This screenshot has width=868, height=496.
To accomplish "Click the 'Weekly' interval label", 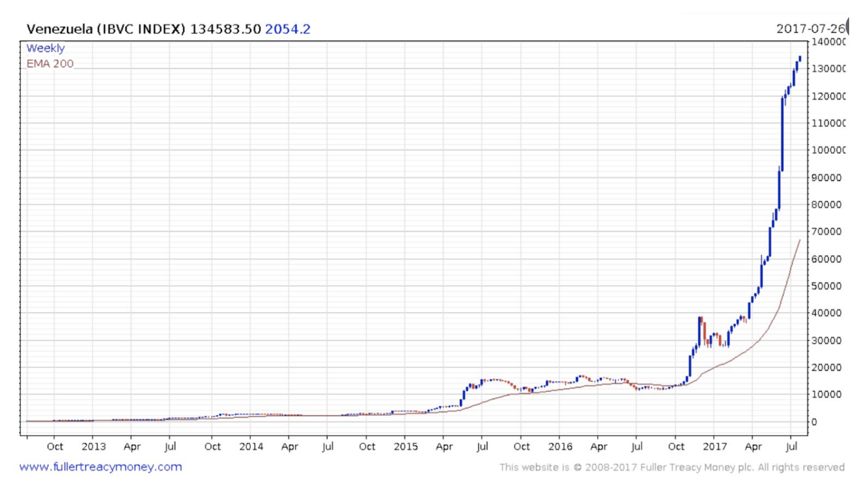I will [x=46, y=48].
